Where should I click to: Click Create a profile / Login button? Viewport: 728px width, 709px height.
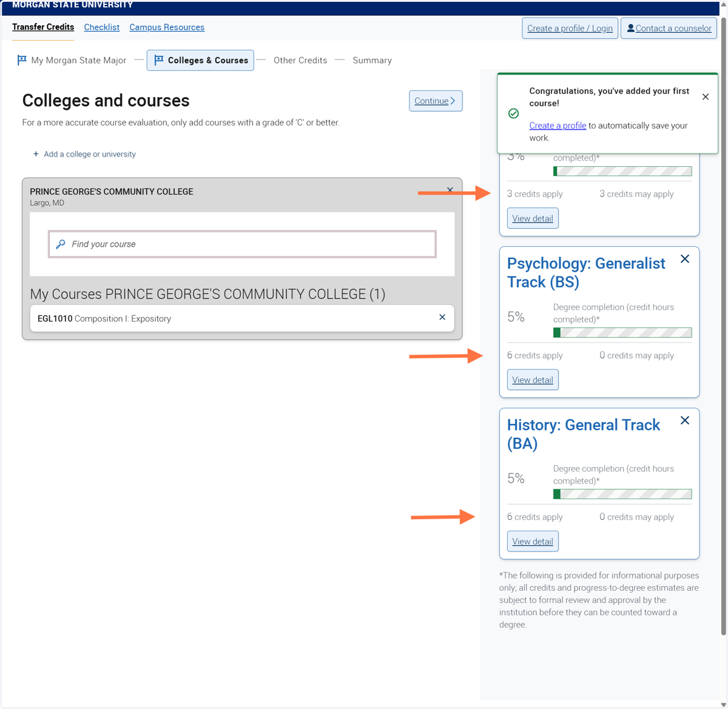(x=570, y=28)
